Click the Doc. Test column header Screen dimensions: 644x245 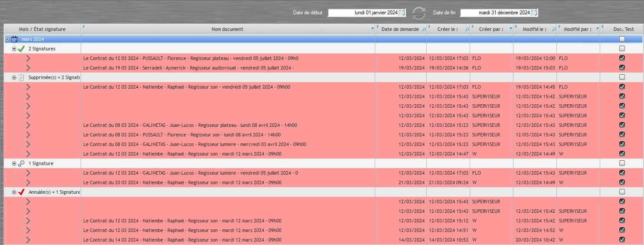[x=623, y=29]
